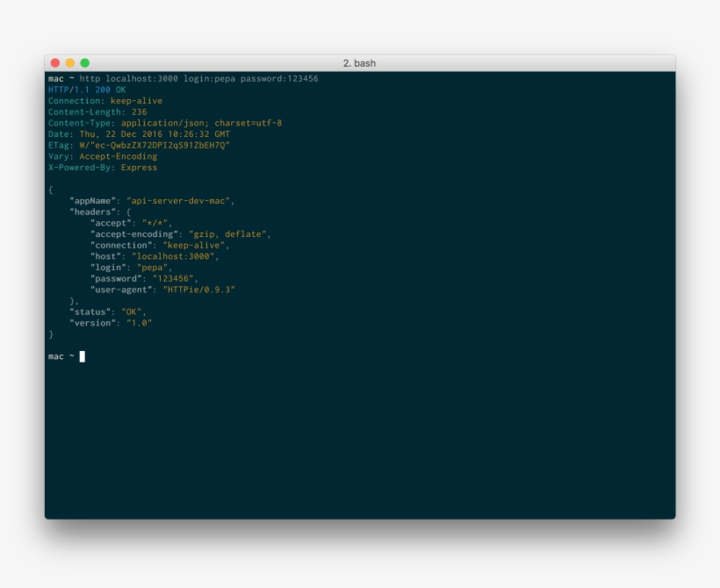Image resolution: width=720 pixels, height=588 pixels.
Task: Click the '2. bash' window title
Action: click(359, 63)
